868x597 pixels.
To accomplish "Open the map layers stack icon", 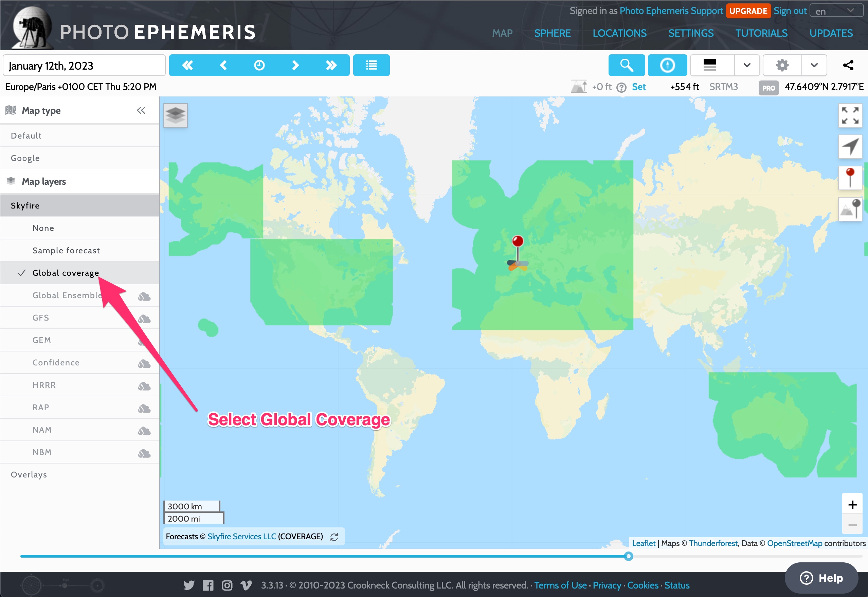I will point(175,115).
